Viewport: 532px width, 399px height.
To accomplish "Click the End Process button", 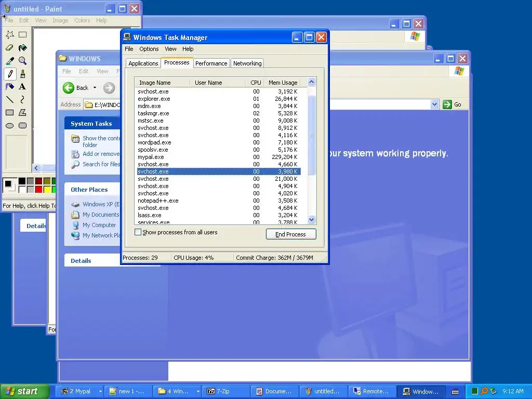I will (x=291, y=234).
